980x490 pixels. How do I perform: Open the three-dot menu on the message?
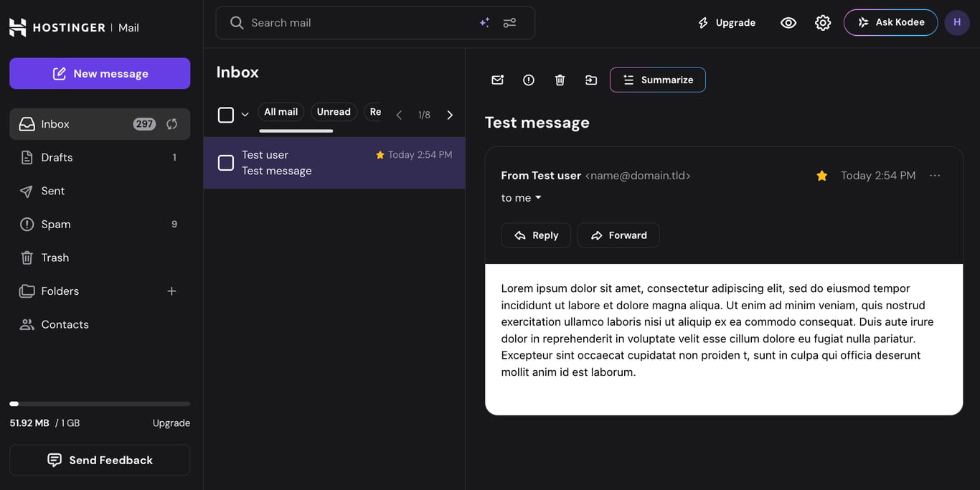pyautogui.click(x=935, y=175)
